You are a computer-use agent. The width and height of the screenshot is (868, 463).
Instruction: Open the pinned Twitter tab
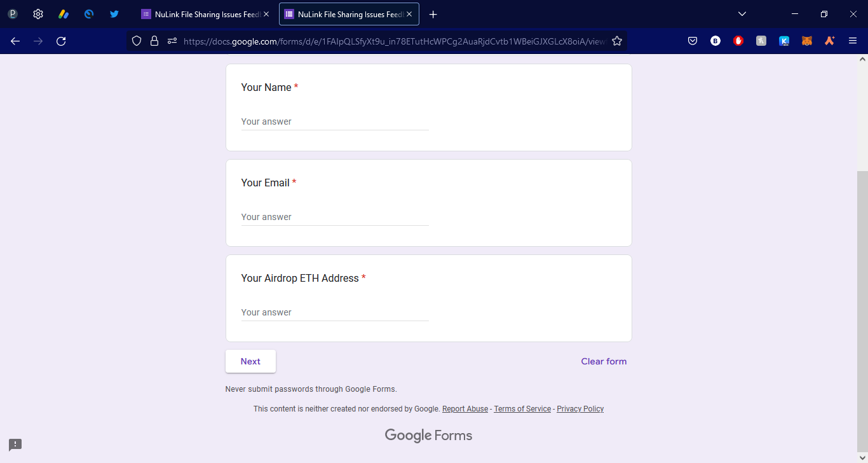click(x=114, y=14)
